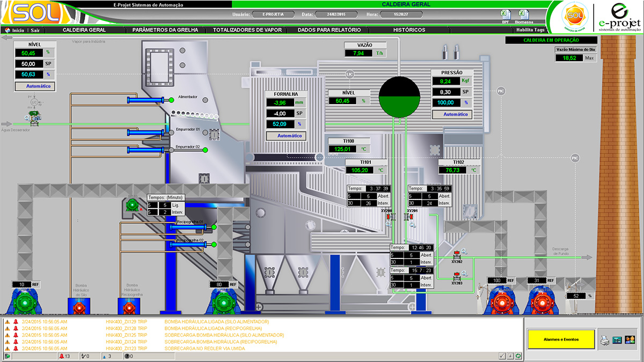Viewport: 644px width, 362px height.
Task: Click the Pressão SP value field
Action: [445, 92]
